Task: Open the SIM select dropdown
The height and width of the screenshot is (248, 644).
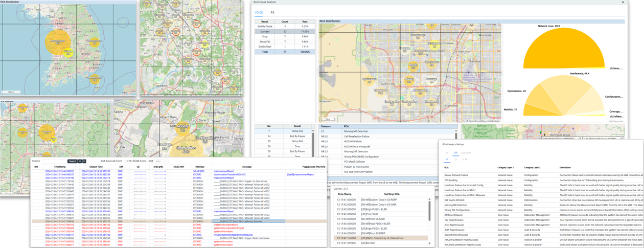Action: [161, 161]
